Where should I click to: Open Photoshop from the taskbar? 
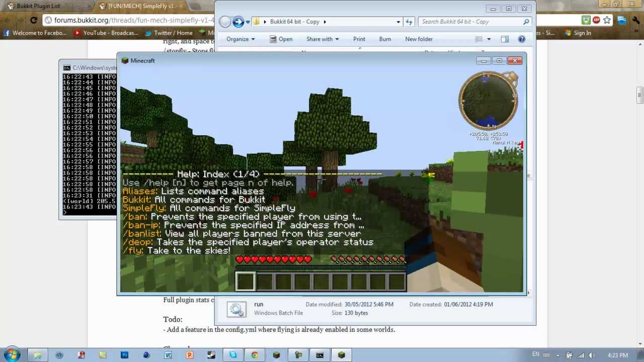pos(124,355)
